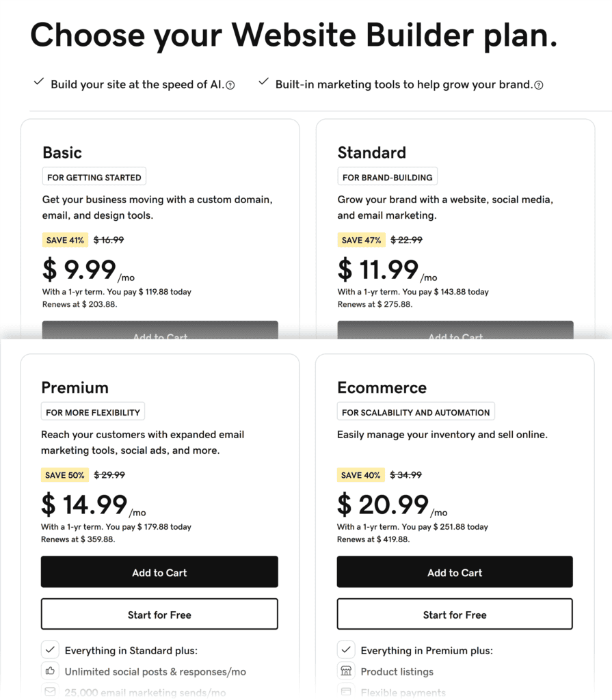Add the Ecommerce plan to cart
The image size is (612, 700).
click(455, 572)
